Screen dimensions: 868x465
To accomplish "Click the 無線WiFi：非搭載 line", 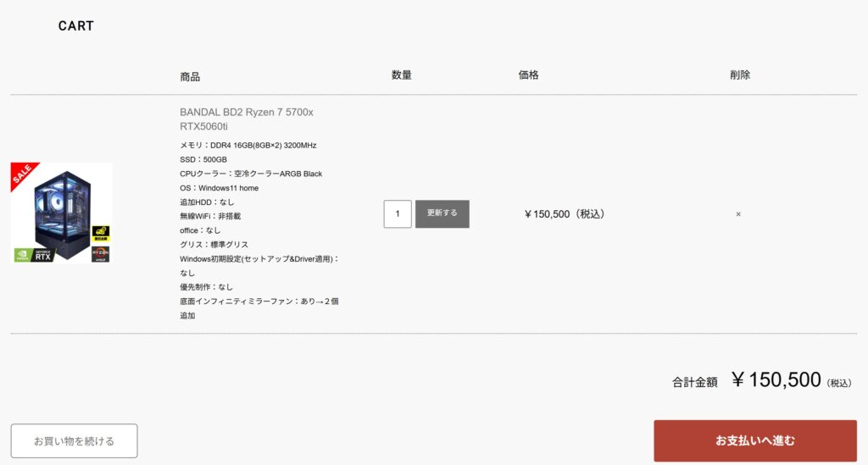I will (210, 216).
